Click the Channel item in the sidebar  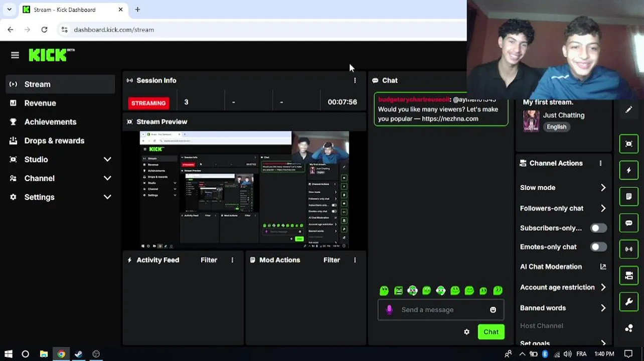click(39, 178)
